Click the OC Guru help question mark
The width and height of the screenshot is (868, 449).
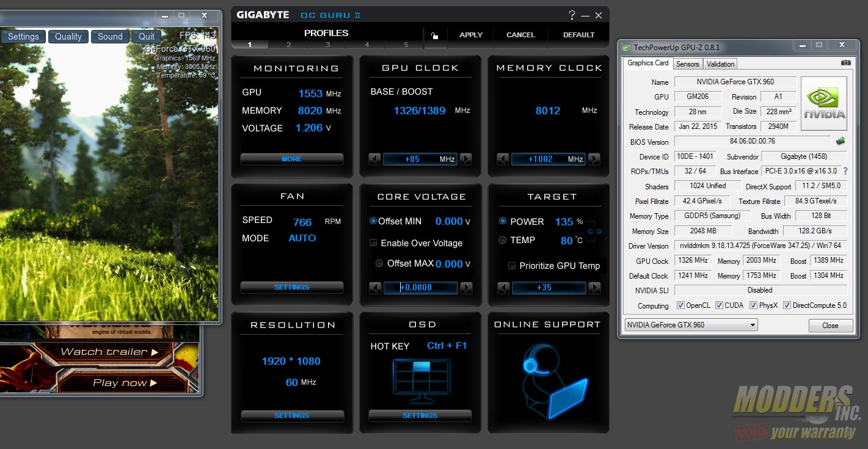coord(572,15)
